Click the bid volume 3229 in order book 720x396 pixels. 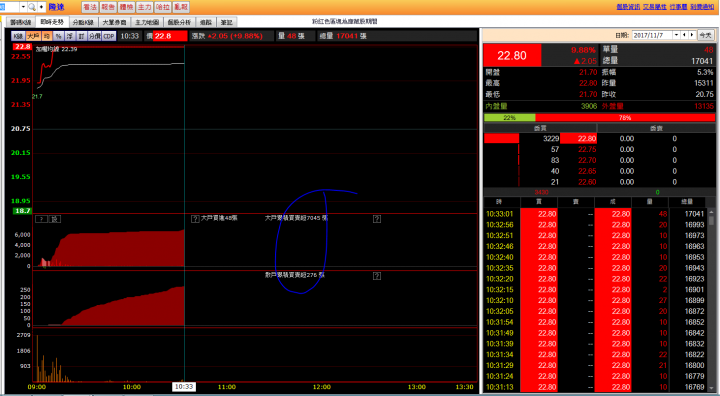click(x=551, y=138)
